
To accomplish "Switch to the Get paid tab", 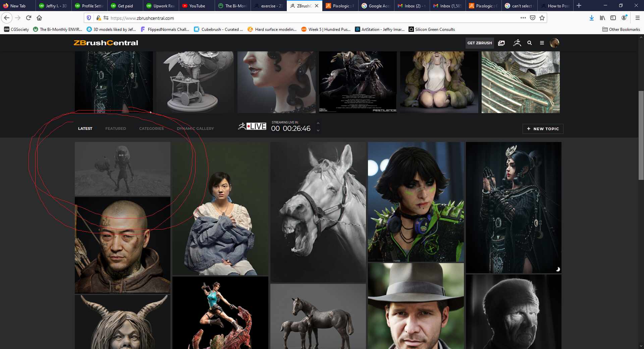I will click(125, 6).
